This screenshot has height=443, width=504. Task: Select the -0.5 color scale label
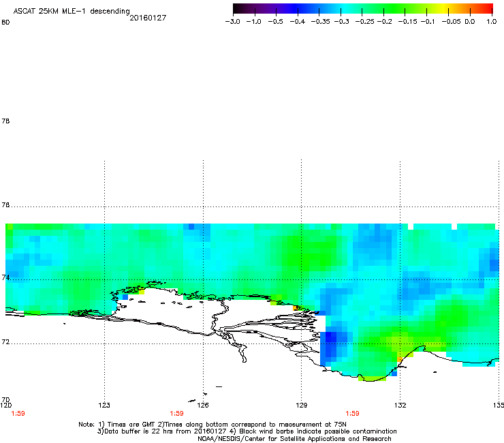click(275, 22)
